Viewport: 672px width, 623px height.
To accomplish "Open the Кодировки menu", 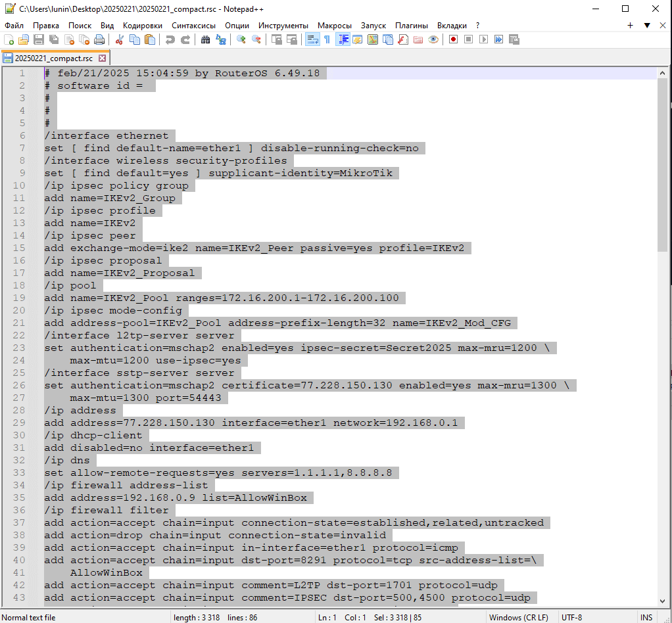I will pos(143,26).
